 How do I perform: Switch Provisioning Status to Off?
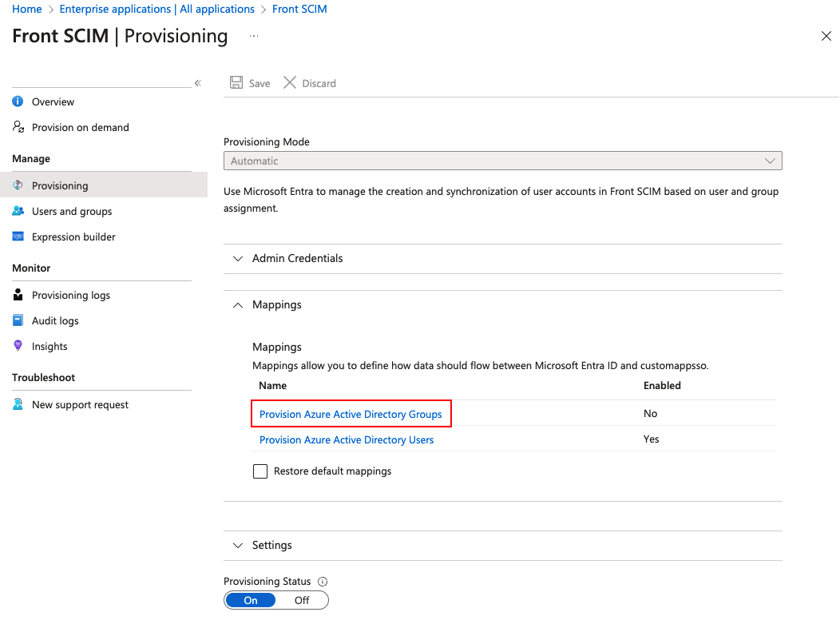pos(302,600)
